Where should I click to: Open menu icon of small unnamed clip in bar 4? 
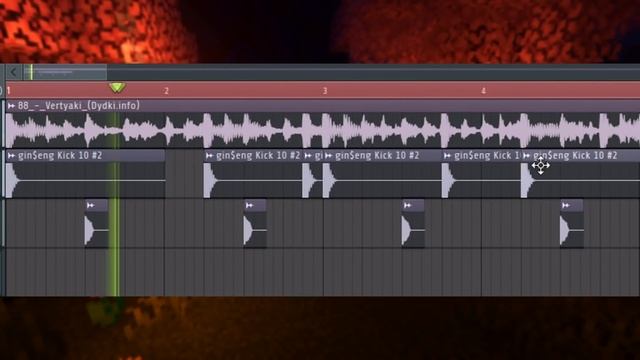coord(566,205)
